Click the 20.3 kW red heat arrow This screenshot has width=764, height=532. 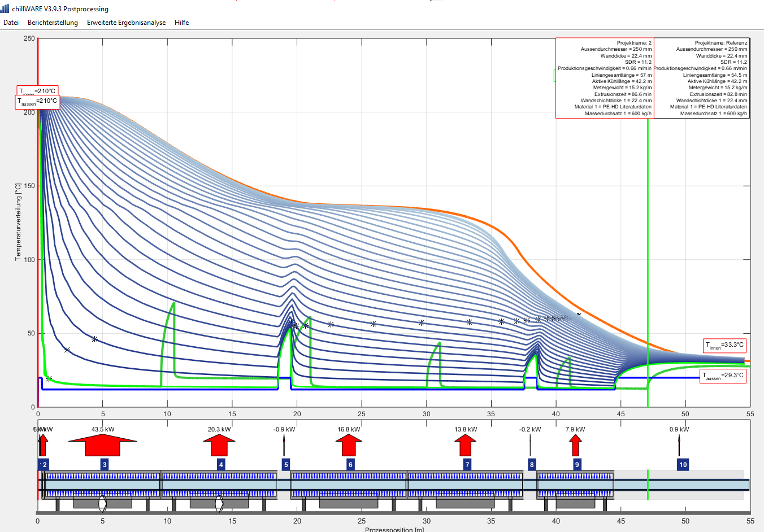click(219, 445)
